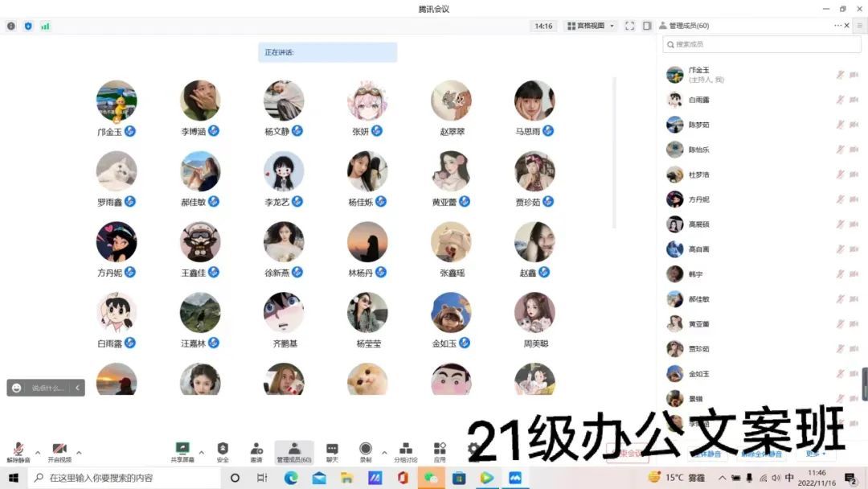Toggle microphone for 方丹妮 in member list

tap(841, 199)
